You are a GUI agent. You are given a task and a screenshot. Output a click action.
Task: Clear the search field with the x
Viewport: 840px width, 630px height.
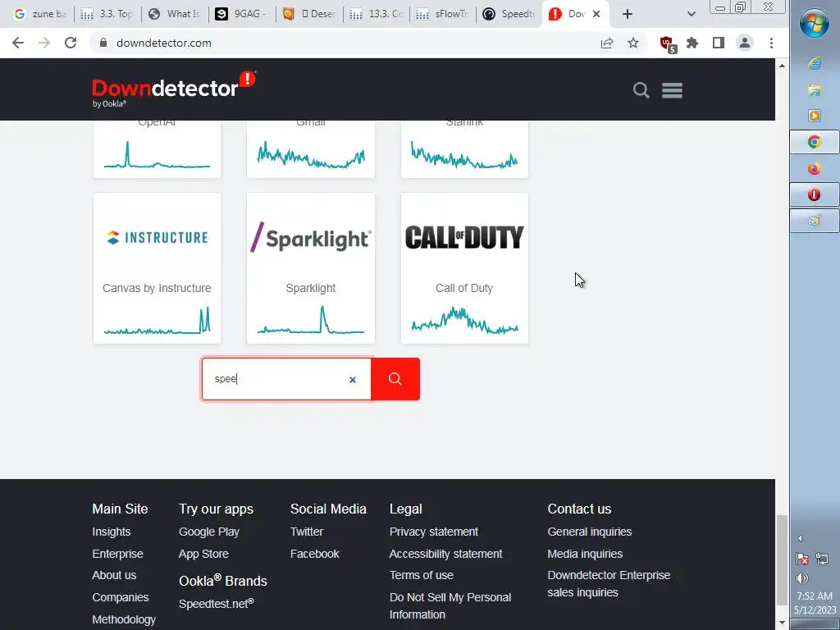pyautogui.click(x=353, y=379)
